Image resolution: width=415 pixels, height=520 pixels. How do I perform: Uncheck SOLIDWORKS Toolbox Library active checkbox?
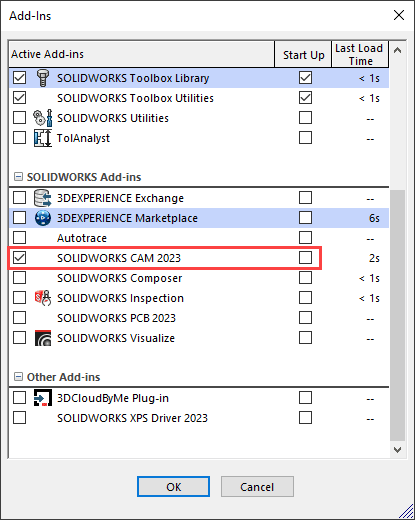click(19, 78)
